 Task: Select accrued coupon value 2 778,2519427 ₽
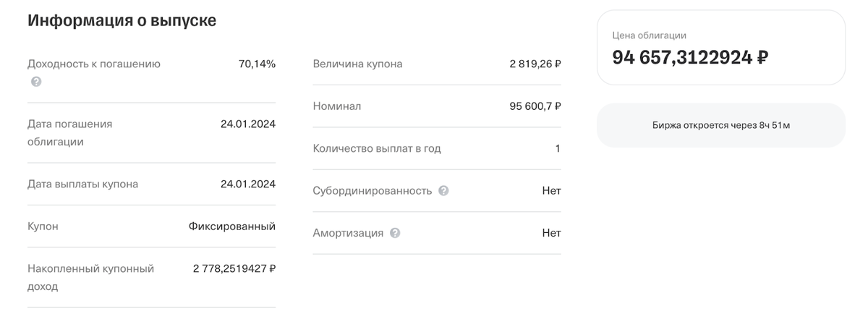234,268
